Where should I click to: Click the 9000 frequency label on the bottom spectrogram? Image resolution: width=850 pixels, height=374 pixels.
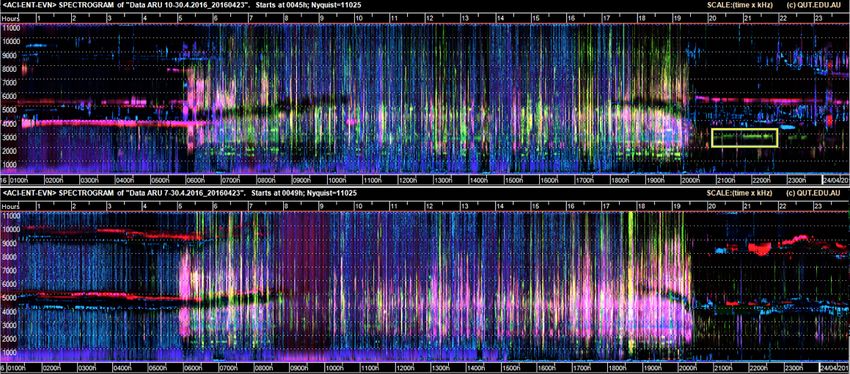[x=12, y=243]
